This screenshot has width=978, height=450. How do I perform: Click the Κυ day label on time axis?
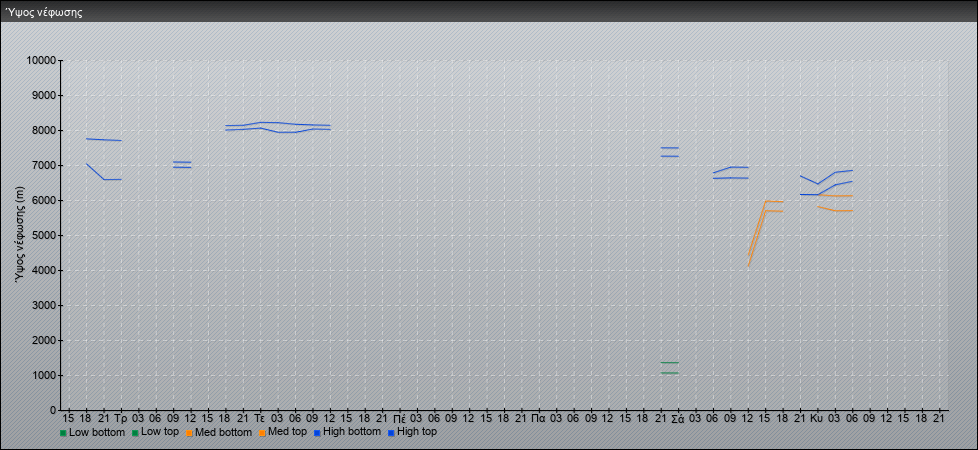point(818,419)
